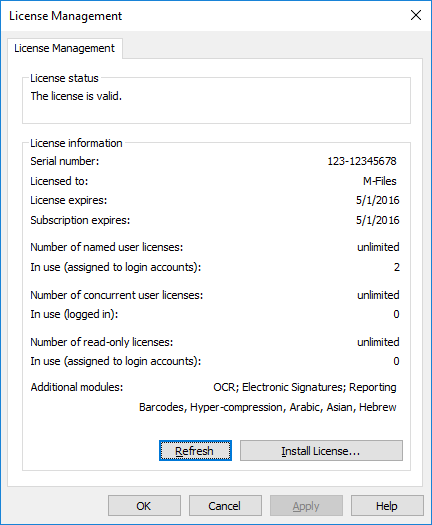Click the Additional modules OCR list text
This screenshot has height=525, width=432.
click(305, 387)
